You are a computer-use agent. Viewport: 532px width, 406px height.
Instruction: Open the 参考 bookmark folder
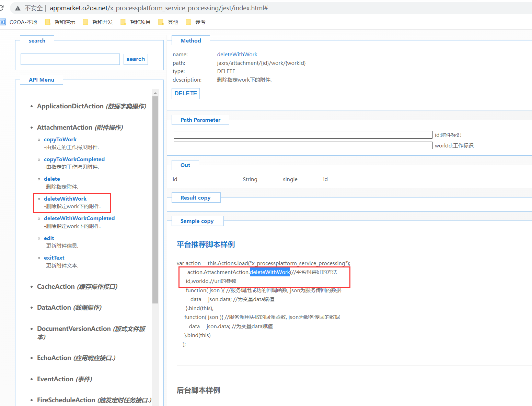click(196, 22)
